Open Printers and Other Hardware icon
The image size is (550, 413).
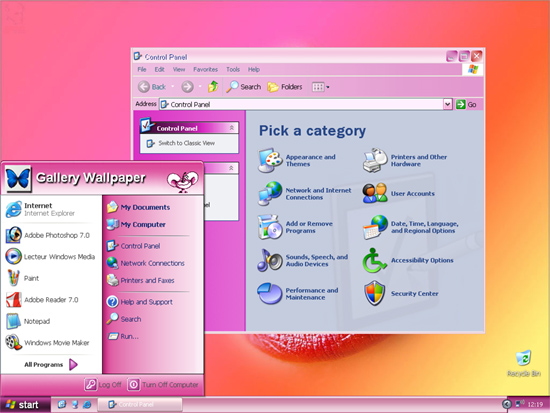375,160
